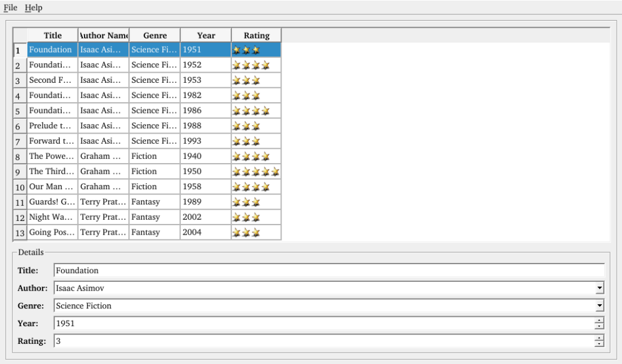622x364 pixels.
Task: Decrease the Rating spin box value
Action: (600, 344)
